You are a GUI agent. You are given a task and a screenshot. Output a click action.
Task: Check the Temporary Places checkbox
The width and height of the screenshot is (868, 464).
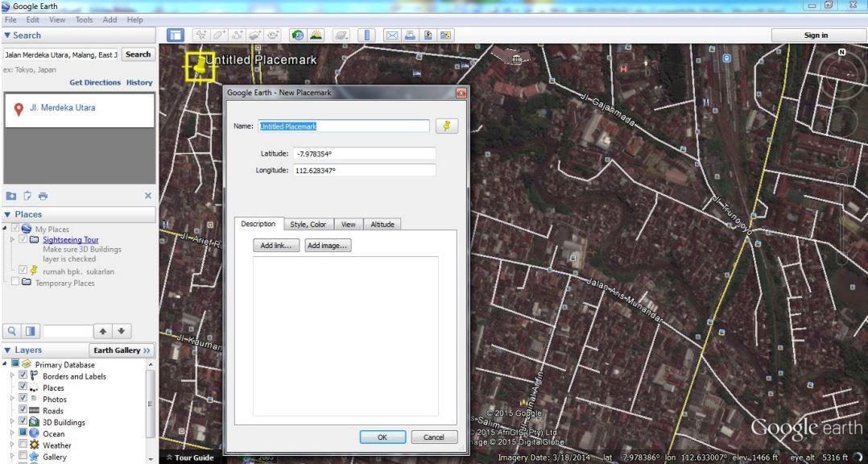point(15,282)
